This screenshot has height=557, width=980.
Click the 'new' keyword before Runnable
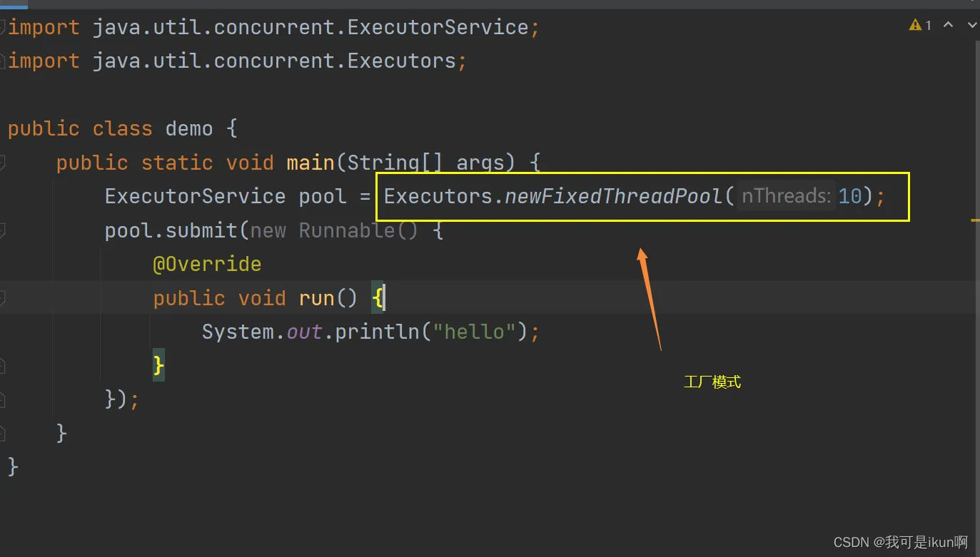click(x=268, y=230)
